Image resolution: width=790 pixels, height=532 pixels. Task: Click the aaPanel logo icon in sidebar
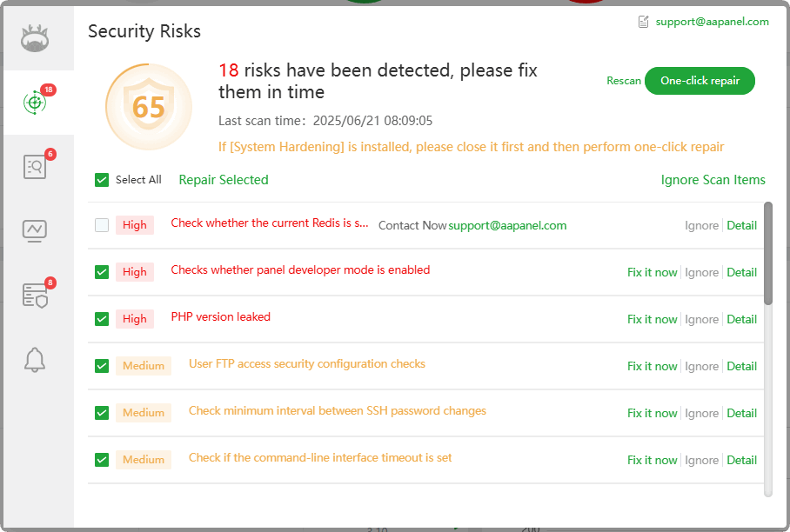[x=35, y=38]
